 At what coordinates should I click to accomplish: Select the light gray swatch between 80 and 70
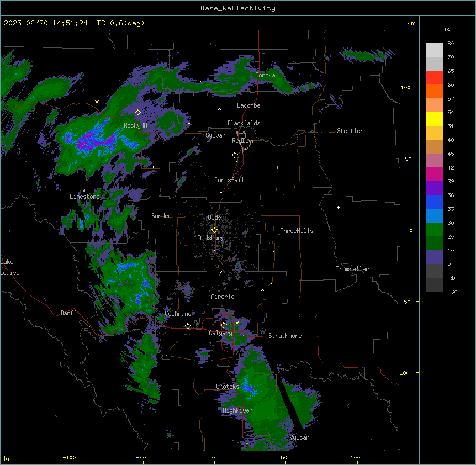(x=434, y=50)
